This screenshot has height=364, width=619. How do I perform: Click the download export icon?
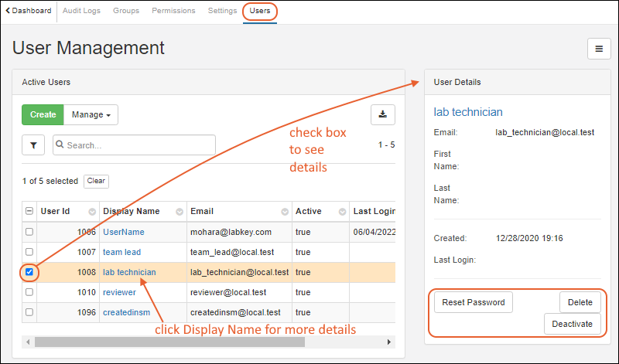click(x=382, y=114)
